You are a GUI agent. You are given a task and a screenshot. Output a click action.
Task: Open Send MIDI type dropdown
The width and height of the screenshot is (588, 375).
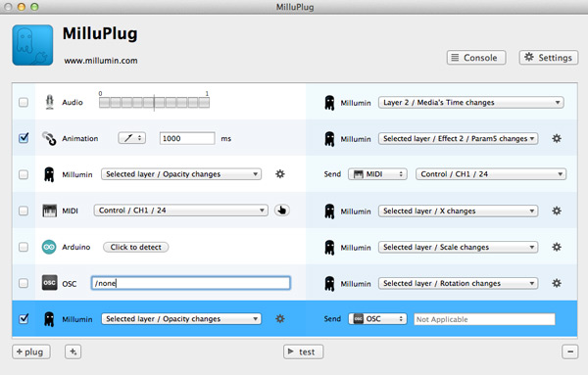click(x=377, y=174)
